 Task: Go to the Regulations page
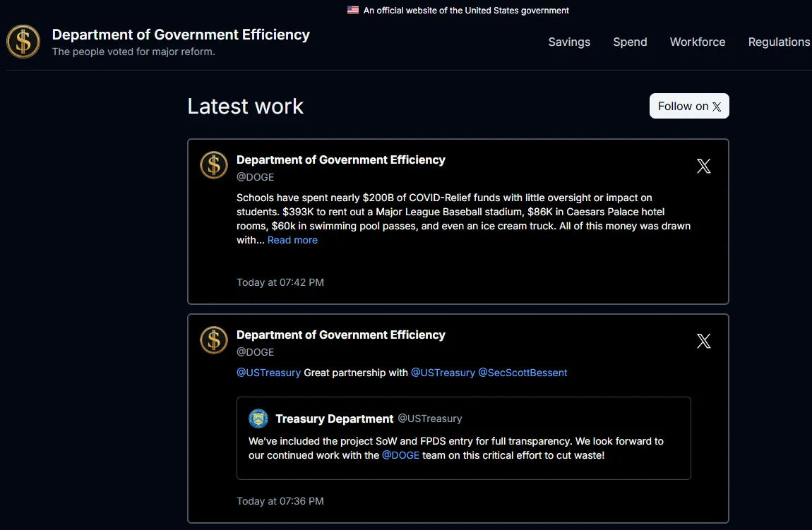[x=779, y=42]
